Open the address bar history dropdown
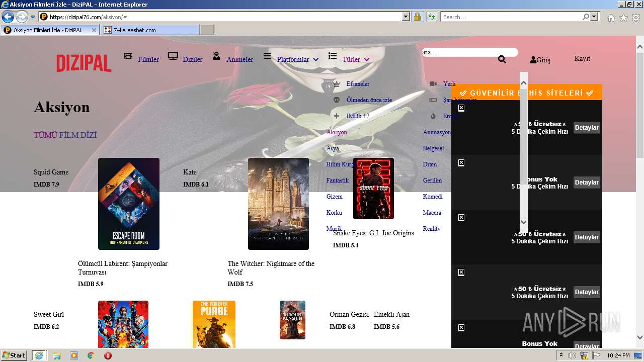Viewport: 644px width, 362px height. click(x=406, y=17)
